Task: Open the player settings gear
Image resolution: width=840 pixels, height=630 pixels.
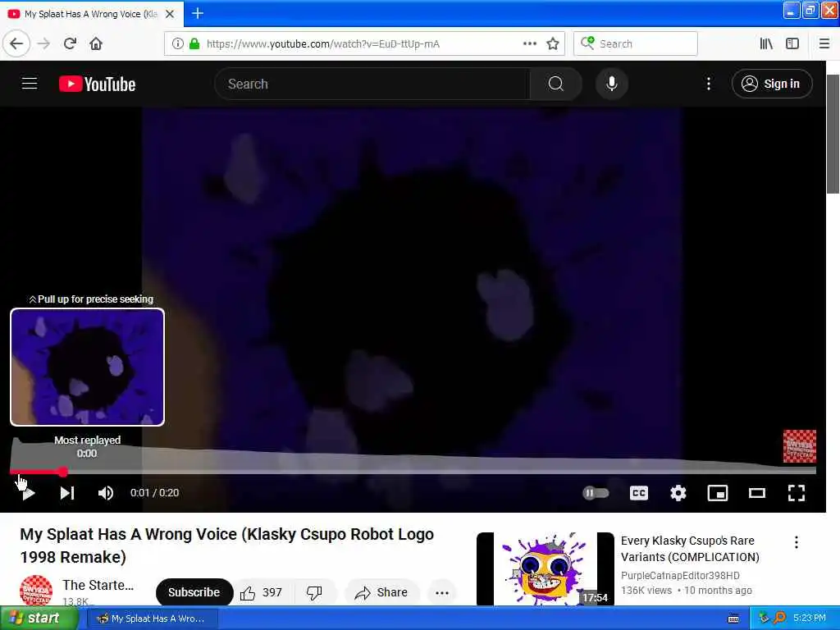Action: pyautogui.click(x=678, y=493)
